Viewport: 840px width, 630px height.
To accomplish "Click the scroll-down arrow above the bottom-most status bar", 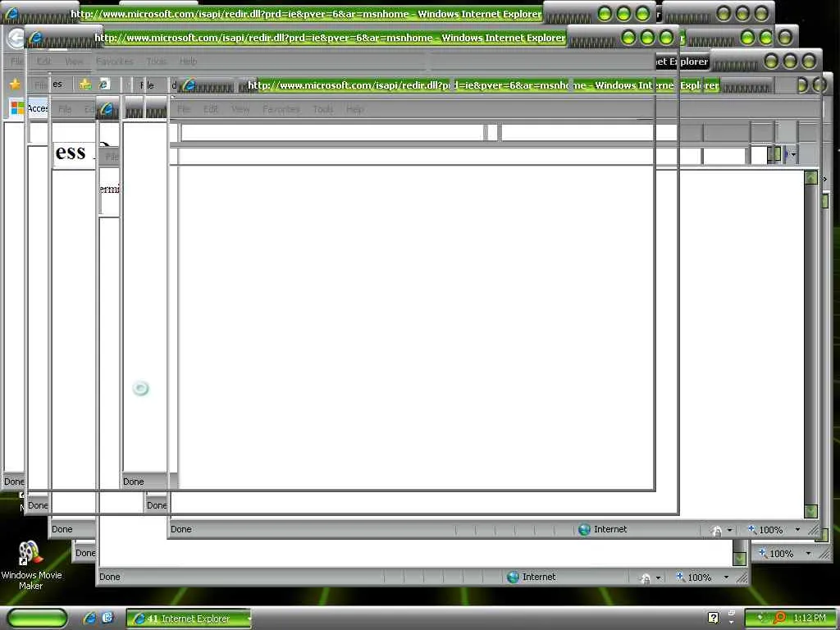I will 739,559.
